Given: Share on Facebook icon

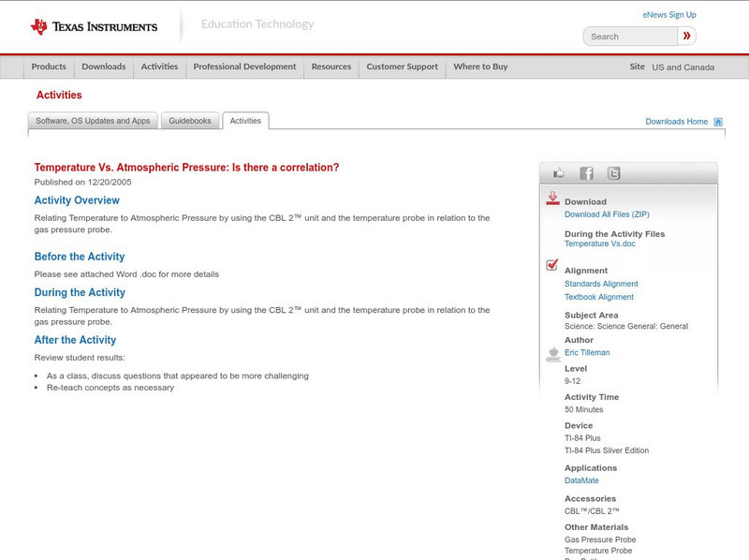Looking at the screenshot, I should click(x=586, y=173).
